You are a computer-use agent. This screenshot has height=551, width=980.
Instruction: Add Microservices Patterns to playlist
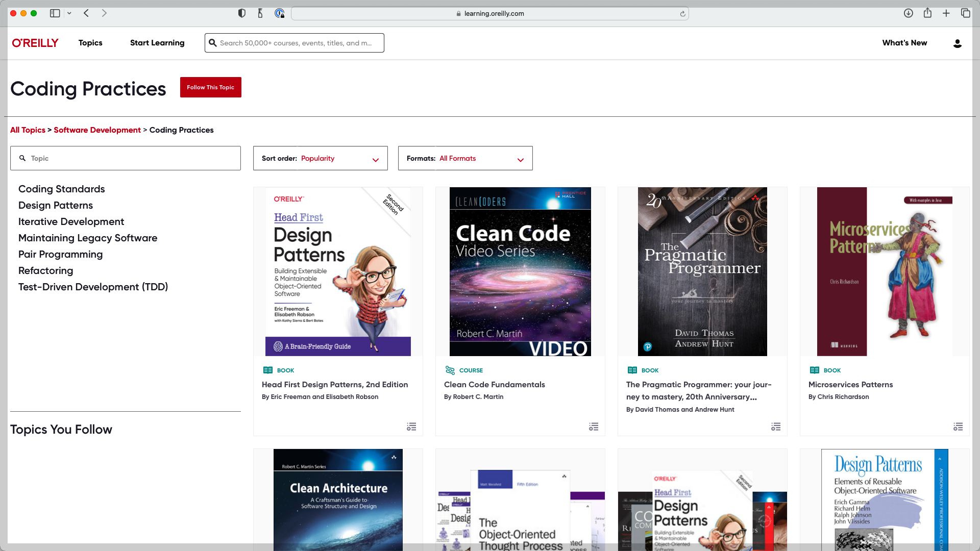click(958, 427)
